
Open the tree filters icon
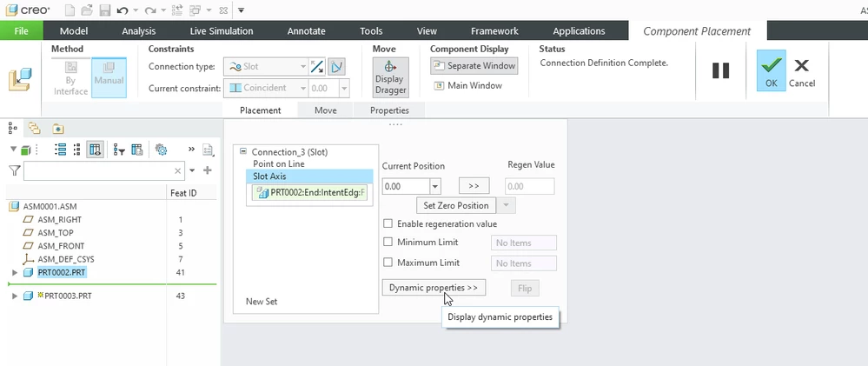(119, 150)
